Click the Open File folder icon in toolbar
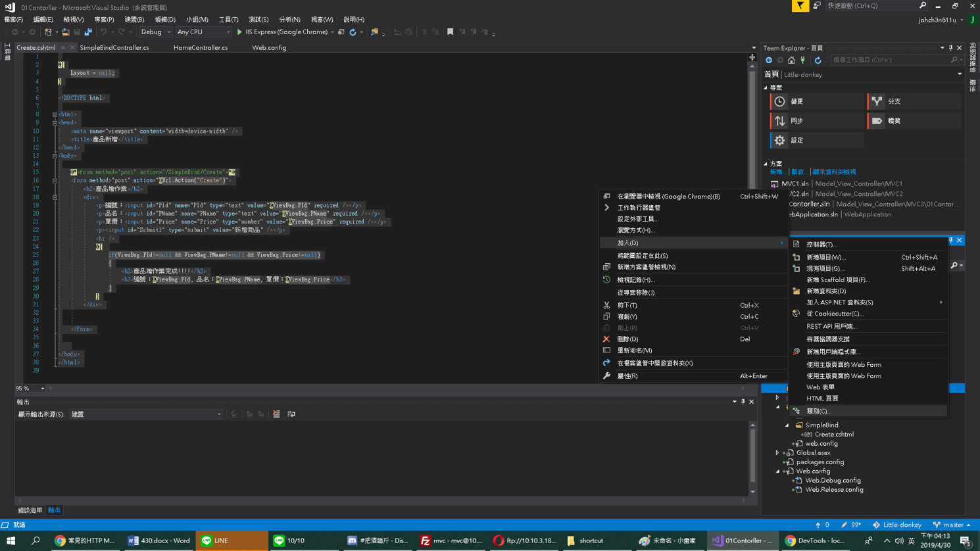The height and width of the screenshot is (551, 980). (x=66, y=32)
